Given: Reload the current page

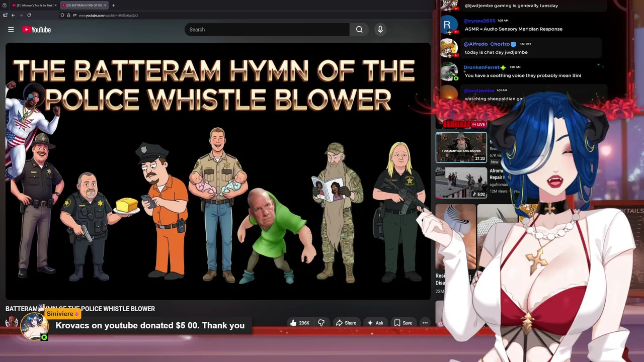Looking at the screenshot, I should (x=29, y=15).
